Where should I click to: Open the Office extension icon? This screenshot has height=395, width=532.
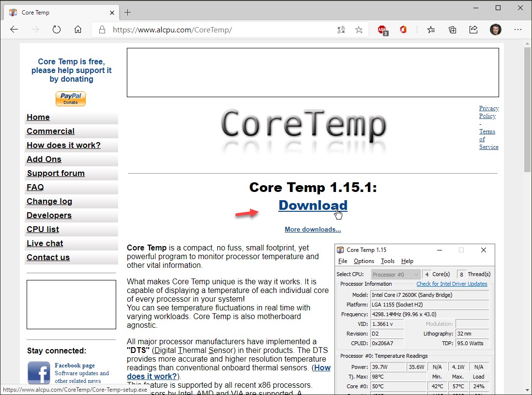click(403, 29)
